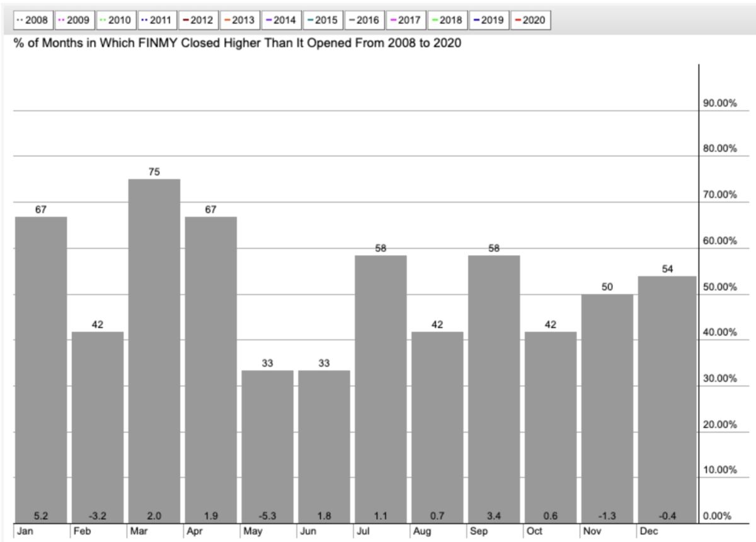
Task: Click the 40.00% axis tick label
Action: pos(719,332)
